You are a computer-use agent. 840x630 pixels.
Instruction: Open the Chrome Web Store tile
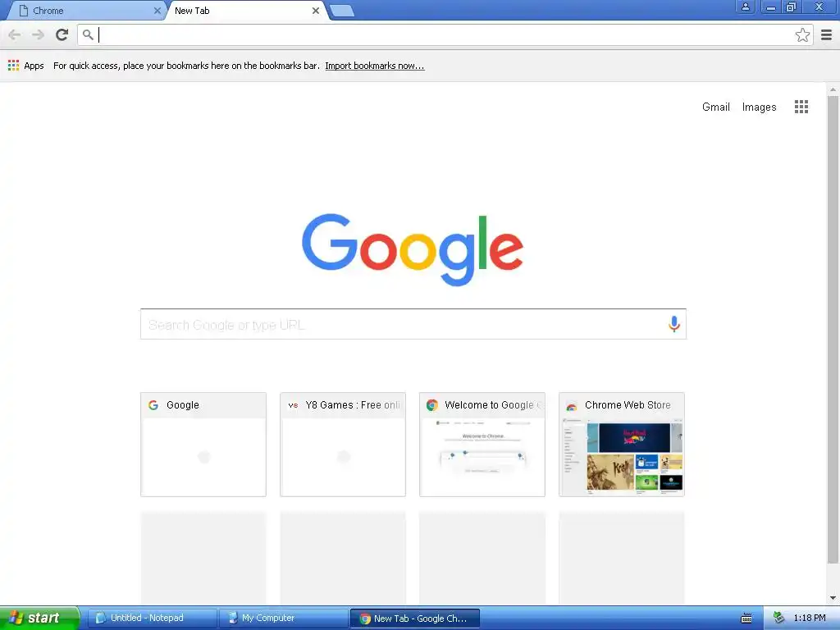tap(622, 445)
